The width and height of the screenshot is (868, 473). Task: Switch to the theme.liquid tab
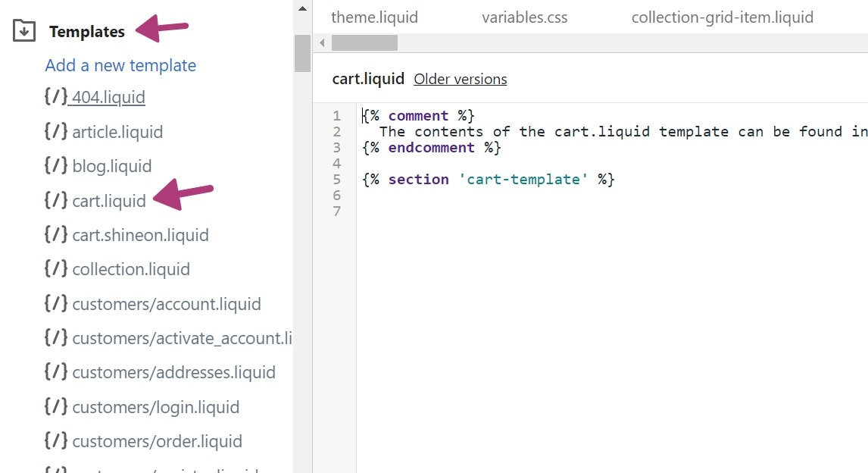point(375,17)
